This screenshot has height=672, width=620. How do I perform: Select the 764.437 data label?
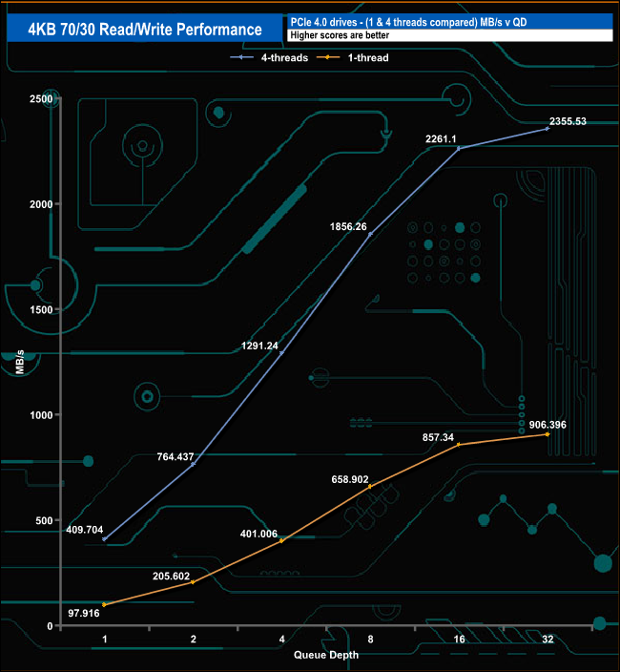tap(176, 457)
